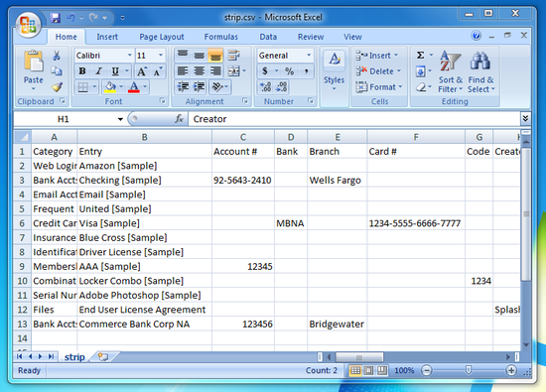Copy the selected cells

coord(57,71)
